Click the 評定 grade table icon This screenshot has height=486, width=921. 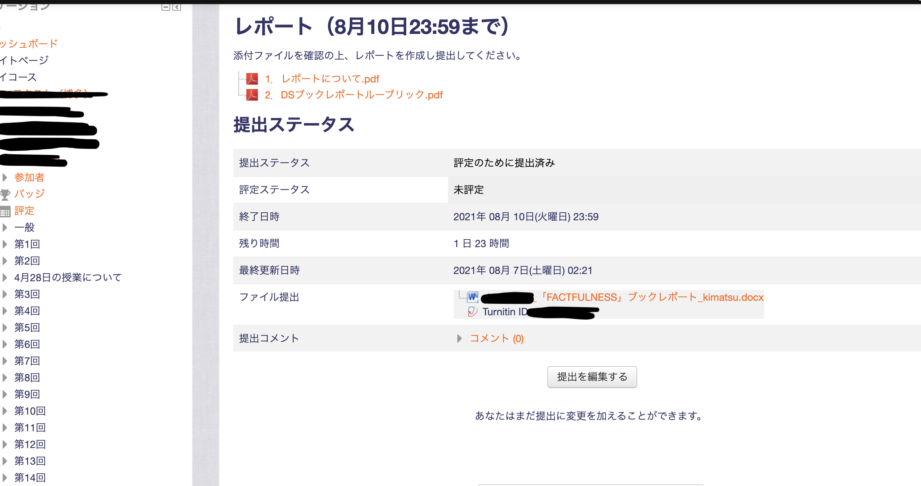pyautogui.click(x=5, y=211)
